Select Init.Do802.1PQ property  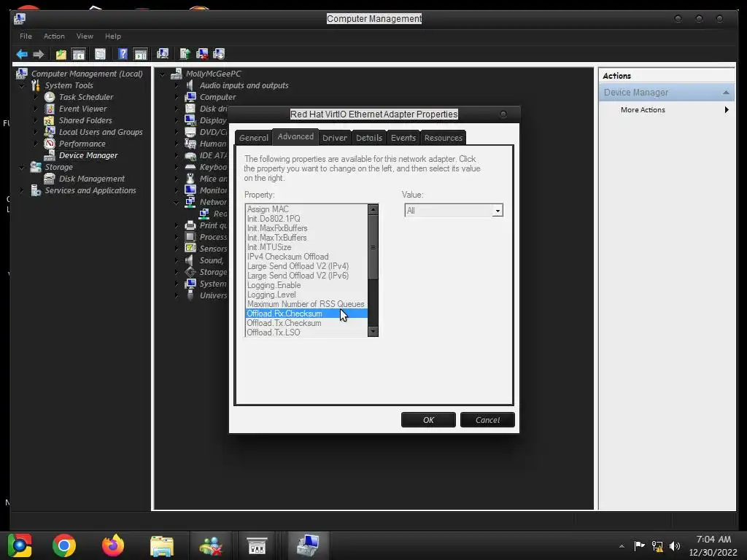tap(306, 219)
